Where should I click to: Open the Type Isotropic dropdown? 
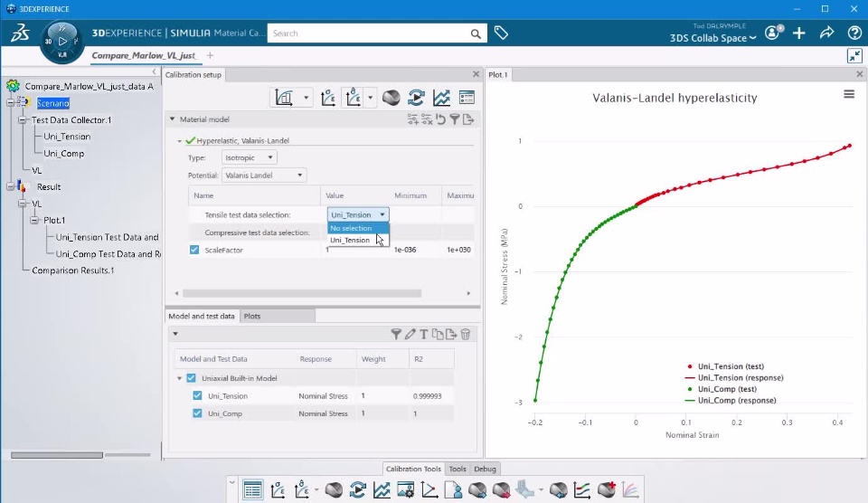click(x=250, y=157)
